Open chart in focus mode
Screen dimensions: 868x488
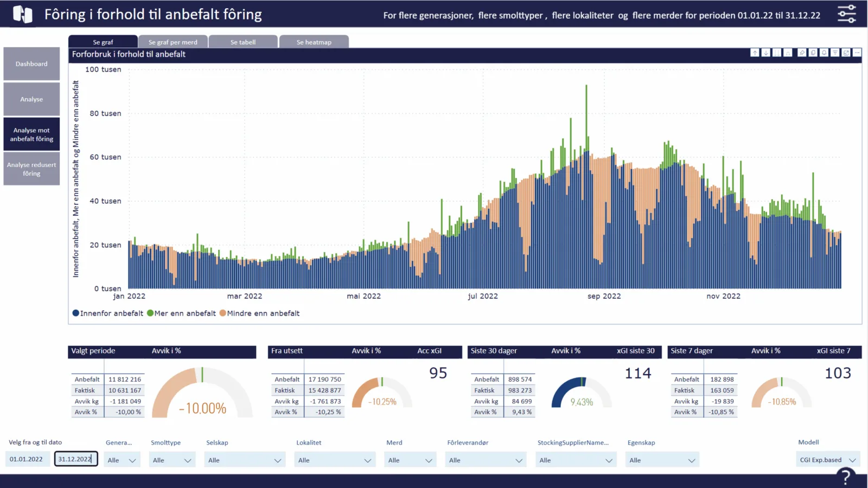pyautogui.click(x=846, y=53)
